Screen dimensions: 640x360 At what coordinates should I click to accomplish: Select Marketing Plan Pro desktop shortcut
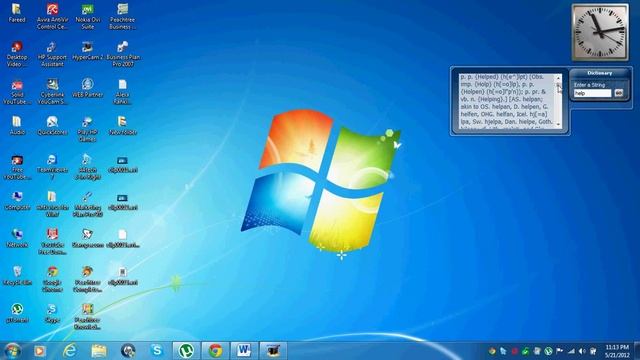[x=87, y=204]
